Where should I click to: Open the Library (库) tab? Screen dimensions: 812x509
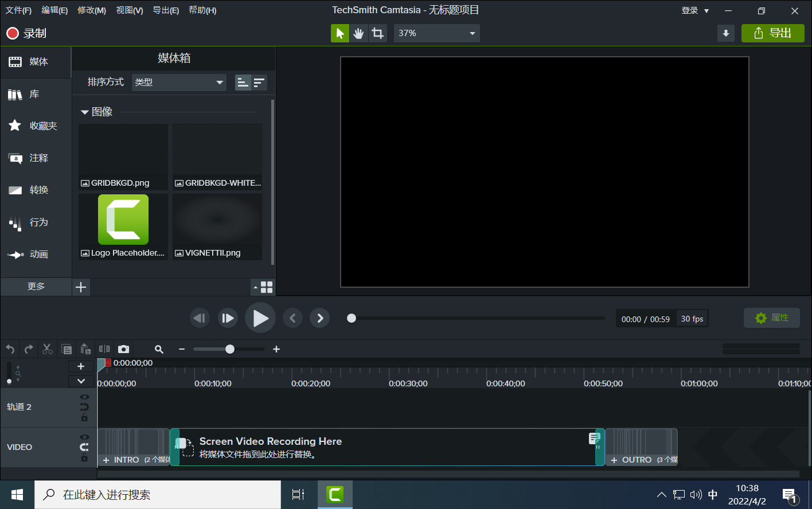coord(36,94)
